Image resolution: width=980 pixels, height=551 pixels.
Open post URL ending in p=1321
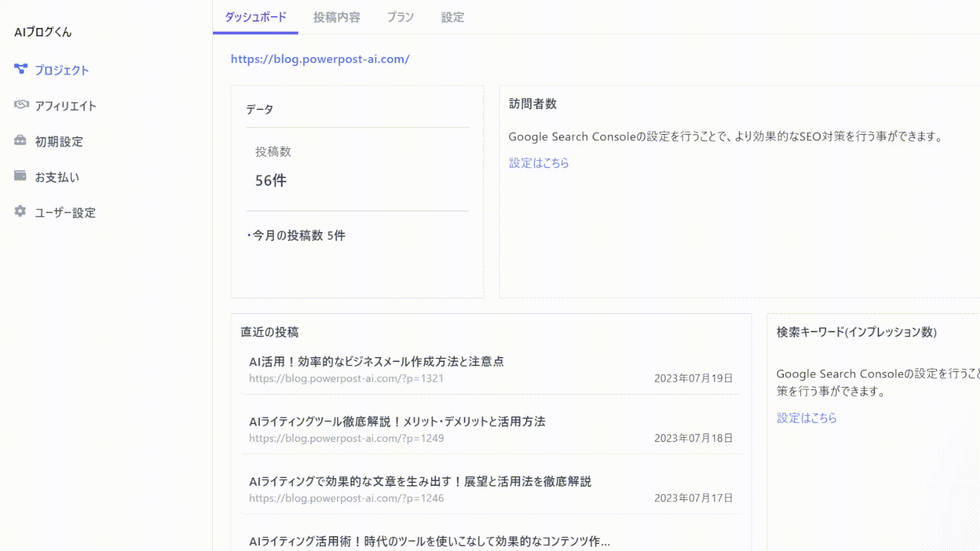(346, 379)
